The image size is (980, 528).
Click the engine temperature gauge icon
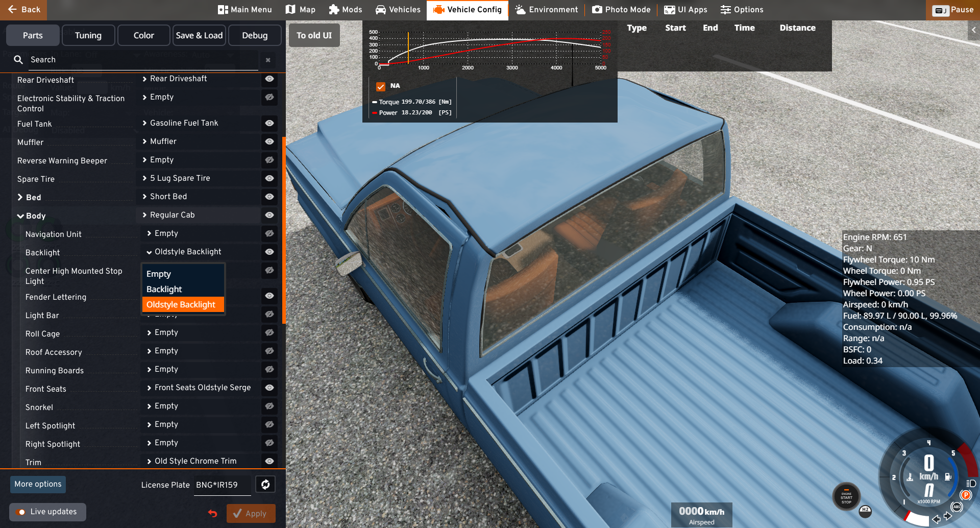tap(910, 477)
